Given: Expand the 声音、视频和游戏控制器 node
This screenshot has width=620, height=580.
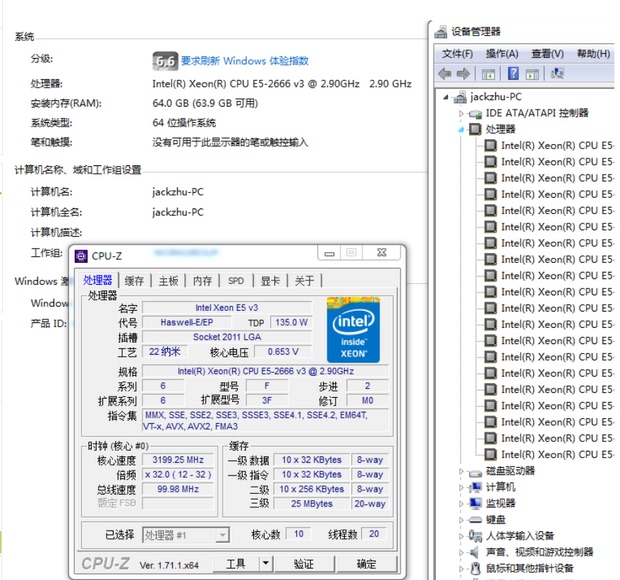Looking at the screenshot, I should [461, 552].
